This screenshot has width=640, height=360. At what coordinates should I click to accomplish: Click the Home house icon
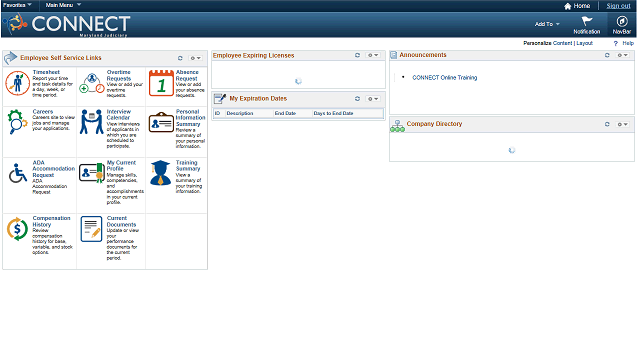tap(567, 6)
